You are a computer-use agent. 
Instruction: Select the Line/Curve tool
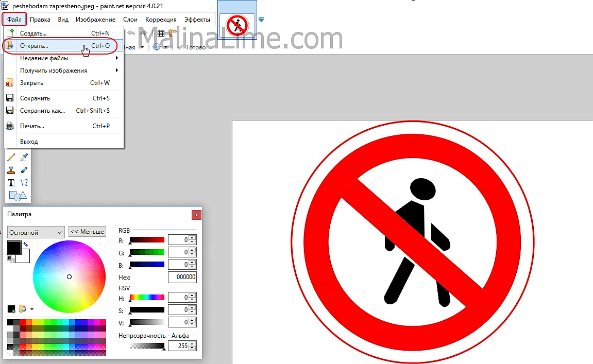click(x=24, y=183)
